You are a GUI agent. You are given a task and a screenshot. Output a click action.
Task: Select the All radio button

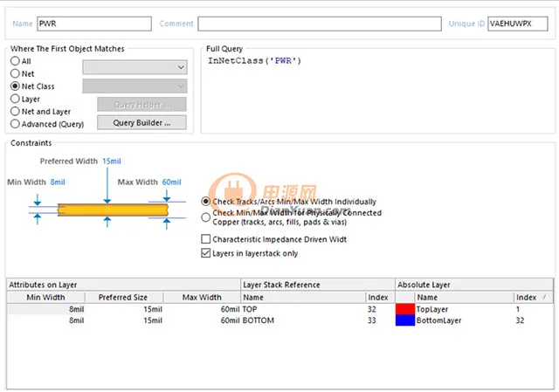tap(15, 62)
